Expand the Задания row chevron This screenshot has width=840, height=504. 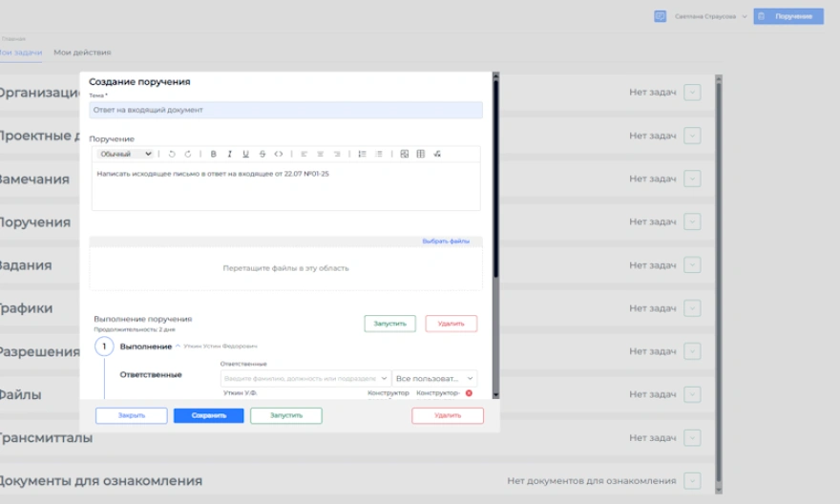pyautogui.click(x=692, y=265)
